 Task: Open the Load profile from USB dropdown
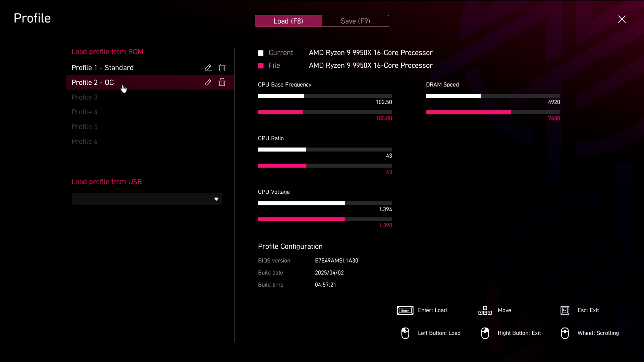tap(147, 199)
